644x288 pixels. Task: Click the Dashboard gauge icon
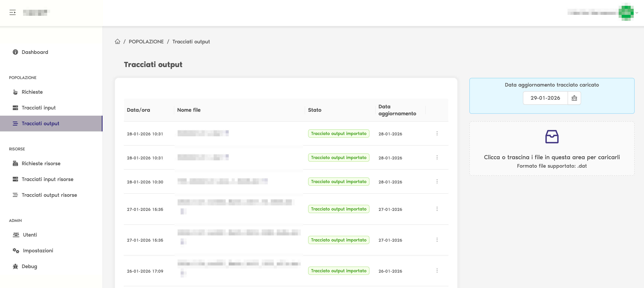(16, 52)
